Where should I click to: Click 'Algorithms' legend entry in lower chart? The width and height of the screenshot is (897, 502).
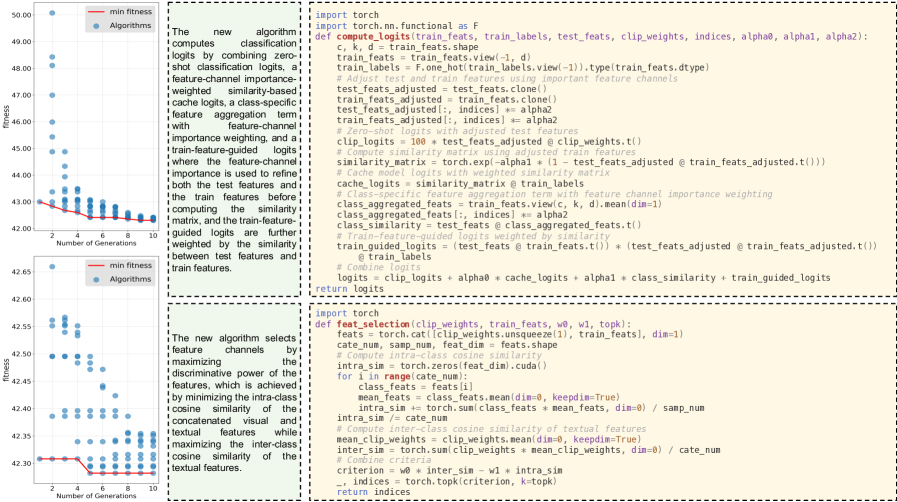121,279
